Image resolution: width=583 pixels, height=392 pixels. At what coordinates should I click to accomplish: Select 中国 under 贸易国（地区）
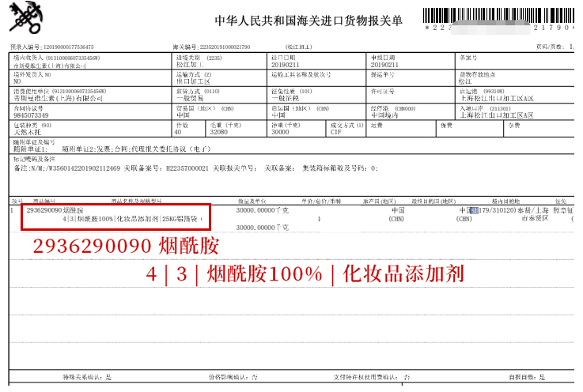click(x=183, y=115)
